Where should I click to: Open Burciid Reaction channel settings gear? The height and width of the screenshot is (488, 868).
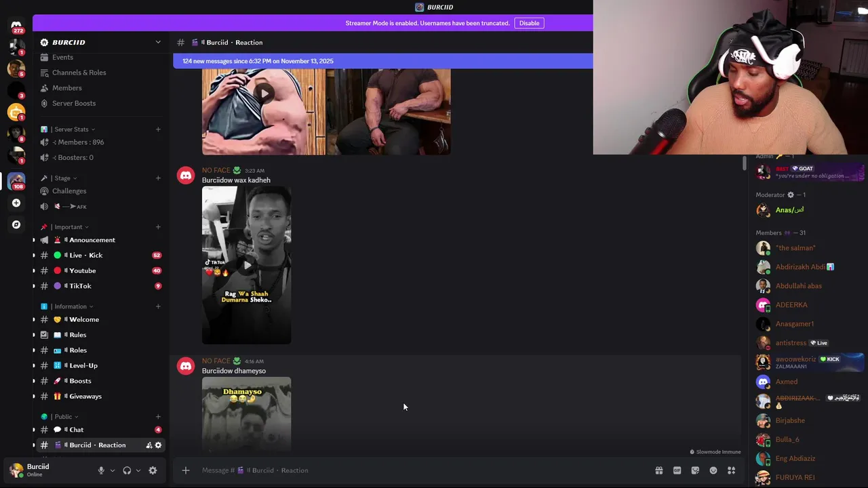[x=158, y=445]
